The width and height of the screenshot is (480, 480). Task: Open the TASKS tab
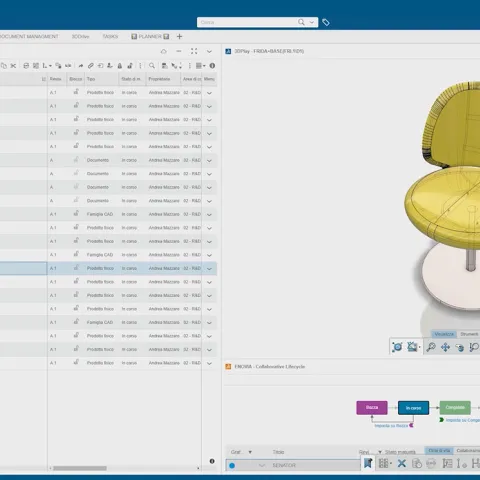(110, 36)
